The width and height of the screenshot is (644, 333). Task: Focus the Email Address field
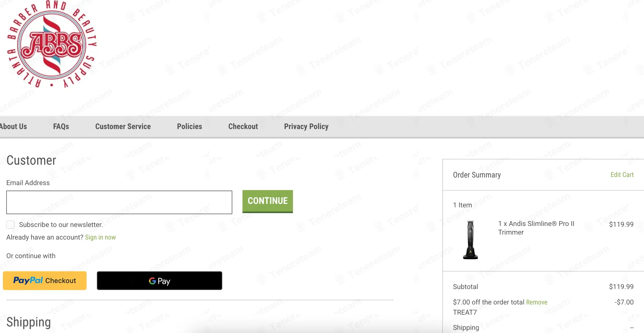tap(119, 202)
